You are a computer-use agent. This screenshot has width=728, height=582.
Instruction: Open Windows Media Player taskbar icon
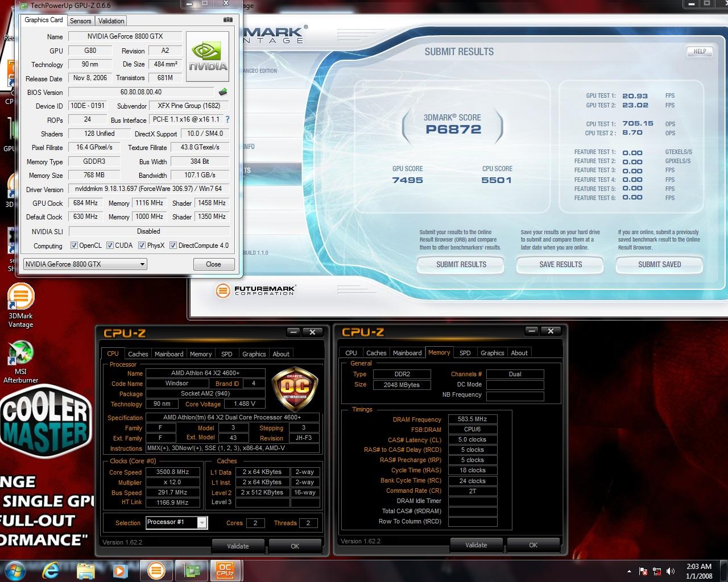[119, 571]
